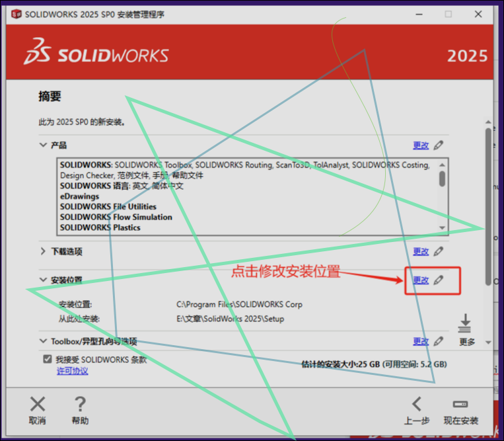The image size is (504, 441).
Task: Select eDrawings in the product list
Action: pyautogui.click(x=79, y=196)
